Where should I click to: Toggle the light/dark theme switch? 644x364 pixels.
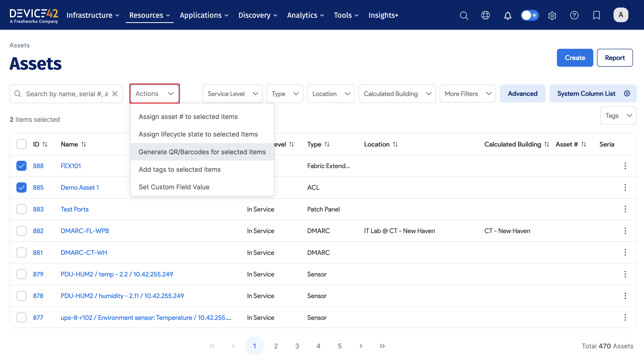pos(530,15)
